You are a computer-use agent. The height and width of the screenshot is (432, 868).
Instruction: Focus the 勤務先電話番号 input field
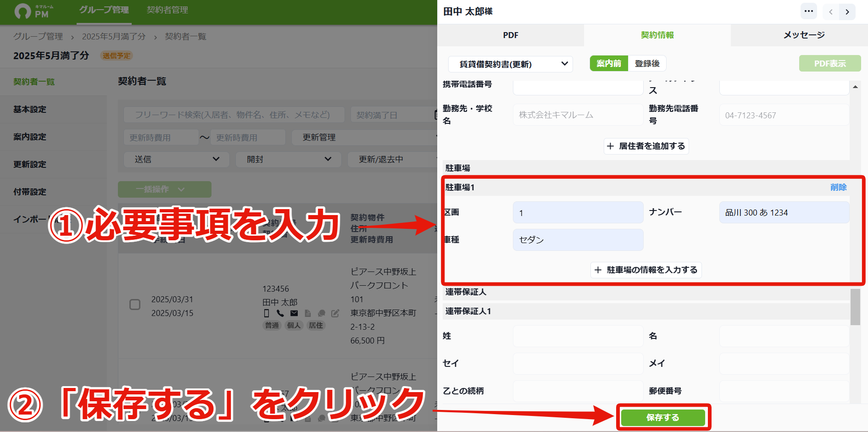784,115
